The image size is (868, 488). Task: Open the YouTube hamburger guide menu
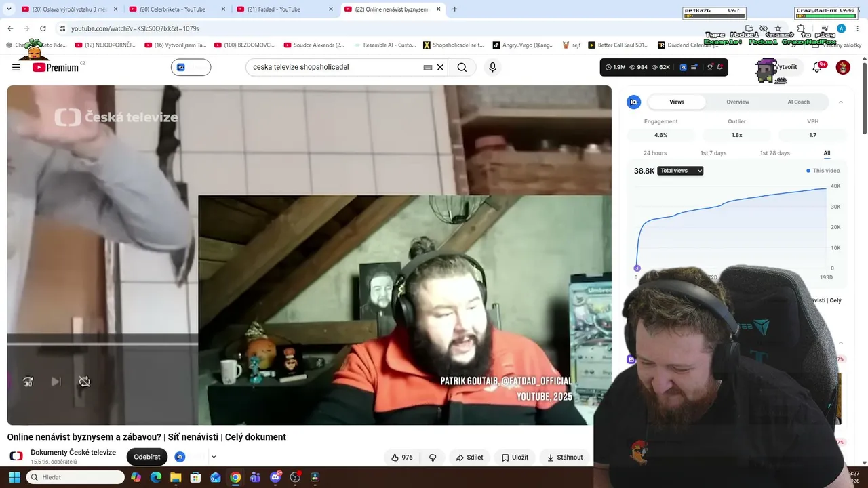(16, 67)
